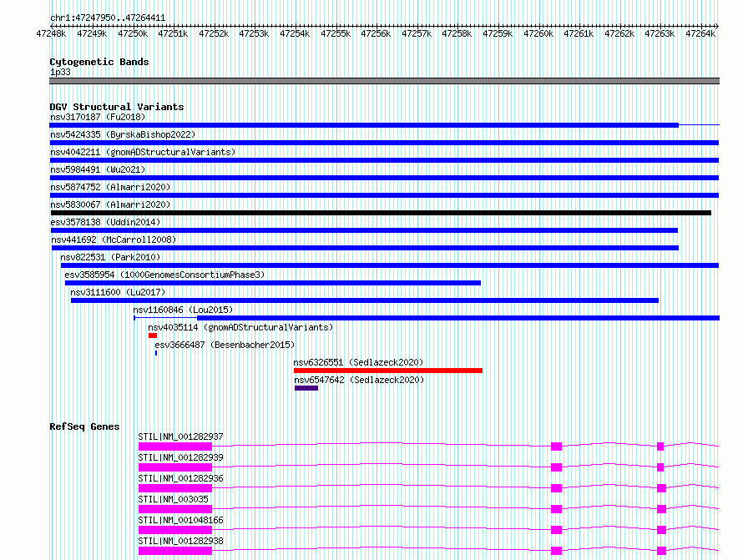Image resolution: width=743 pixels, height=560 pixels.
Task: Click large magenta exon of STIL|NM_001282937
Action: click(x=174, y=446)
